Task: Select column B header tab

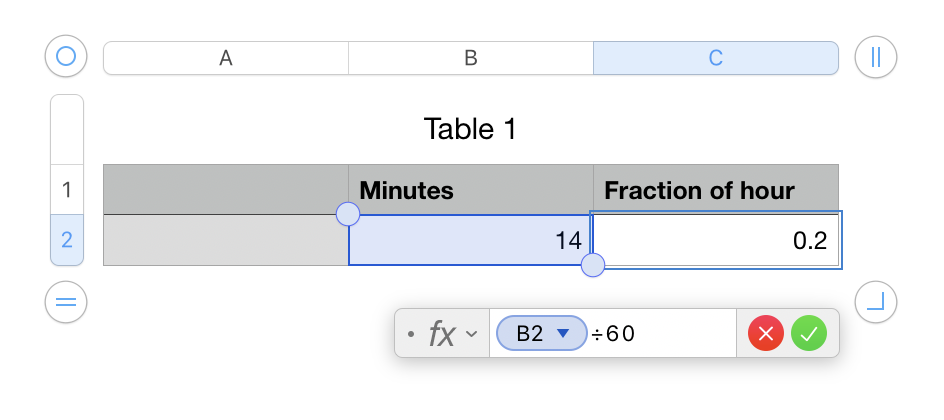Action: (x=471, y=58)
